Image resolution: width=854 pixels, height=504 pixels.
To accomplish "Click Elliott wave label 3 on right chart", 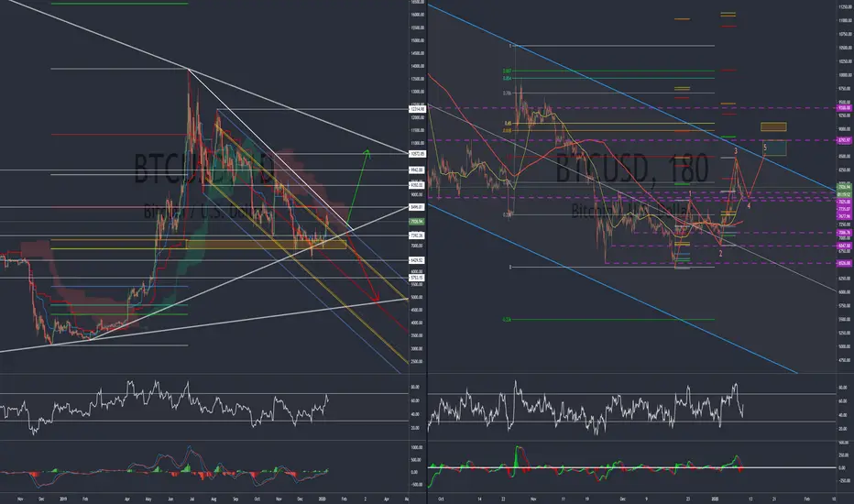I will coord(736,151).
